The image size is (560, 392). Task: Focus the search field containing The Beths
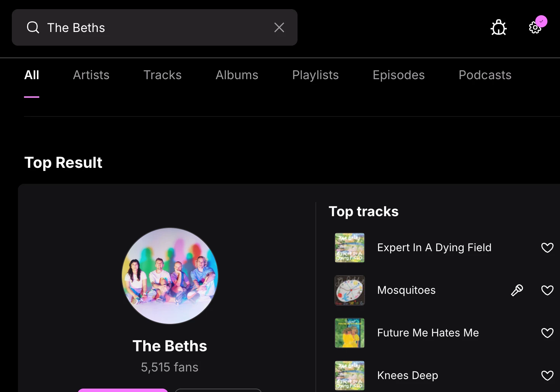point(155,27)
